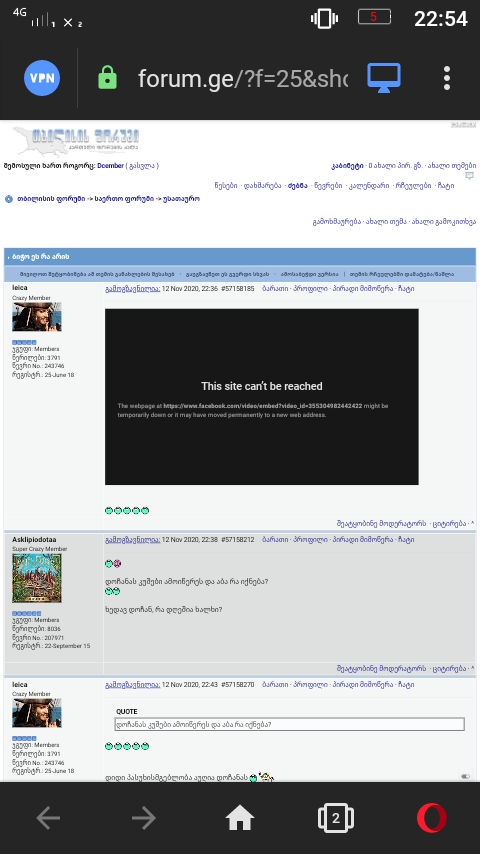Viewport: 480px width, 854px height.
Task: Click the round breadcrumb icon before თბილისის ფორუმი
Action: pyautogui.click(x=9, y=199)
